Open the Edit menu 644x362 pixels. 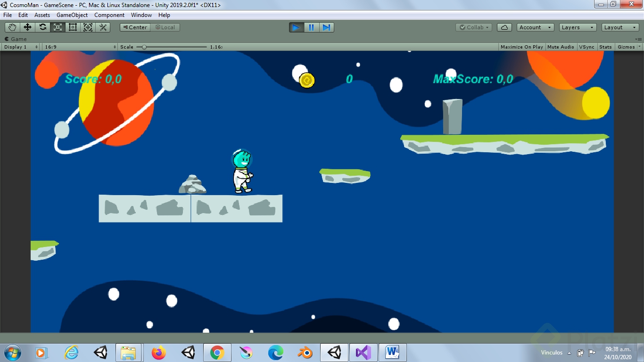click(x=23, y=15)
